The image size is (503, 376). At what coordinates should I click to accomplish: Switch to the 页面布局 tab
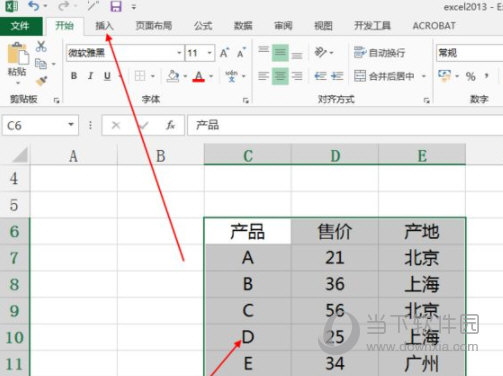(x=154, y=26)
